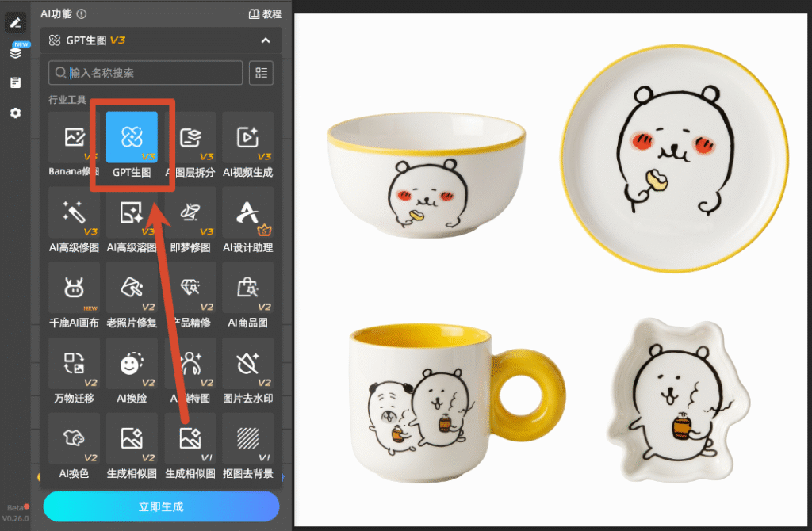Open the layers icon marked NEW

point(16,52)
